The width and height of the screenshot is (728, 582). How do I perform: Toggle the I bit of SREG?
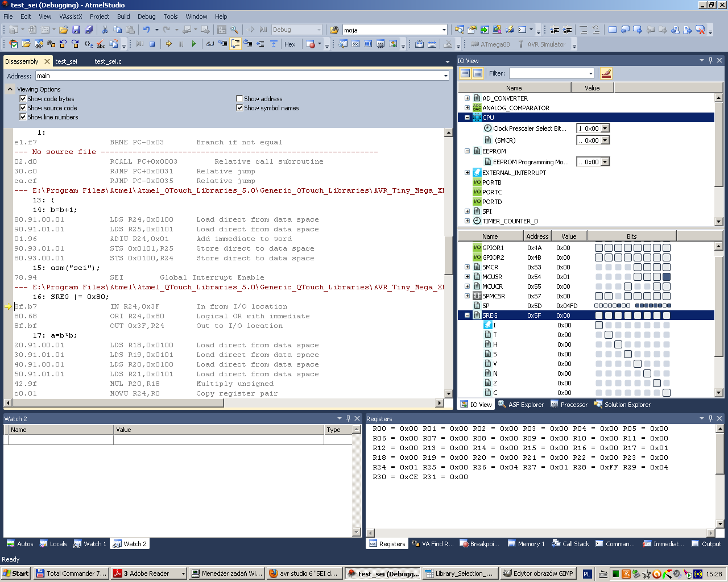pos(599,326)
